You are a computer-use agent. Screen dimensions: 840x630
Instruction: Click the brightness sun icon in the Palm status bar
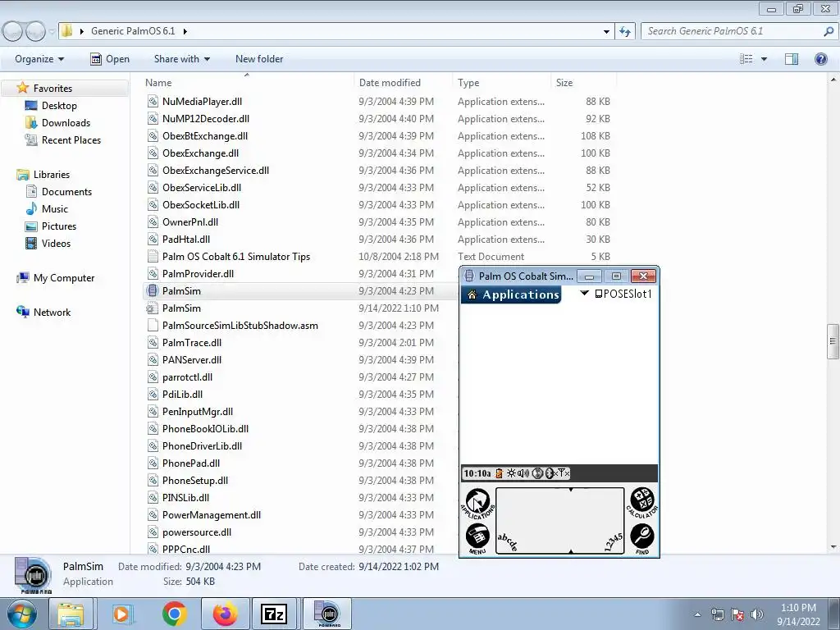(x=511, y=473)
